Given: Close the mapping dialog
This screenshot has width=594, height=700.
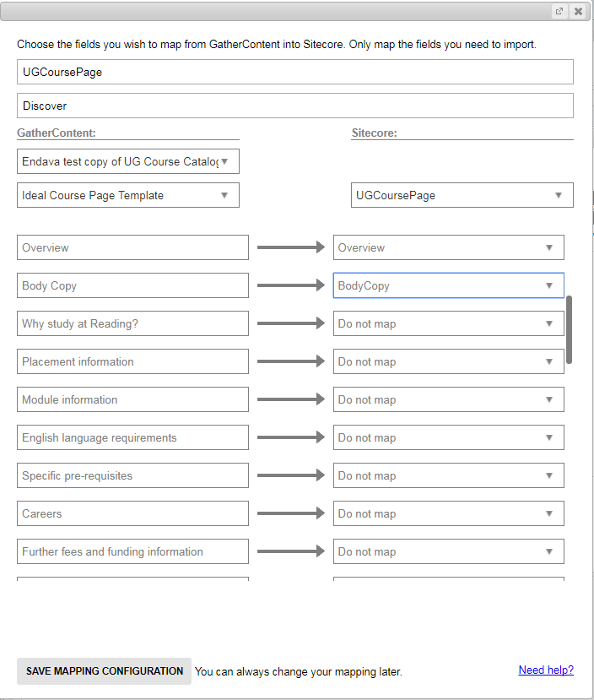Looking at the screenshot, I should (578, 11).
